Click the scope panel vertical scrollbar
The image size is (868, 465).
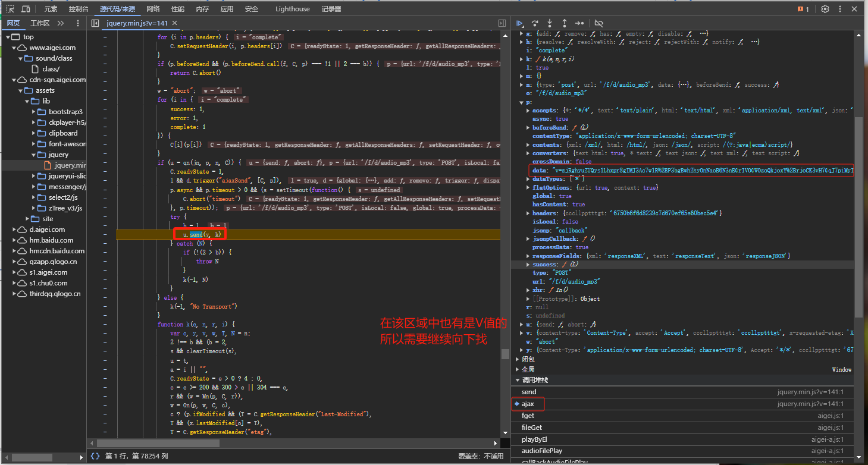pyautogui.click(x=858, y=217)
